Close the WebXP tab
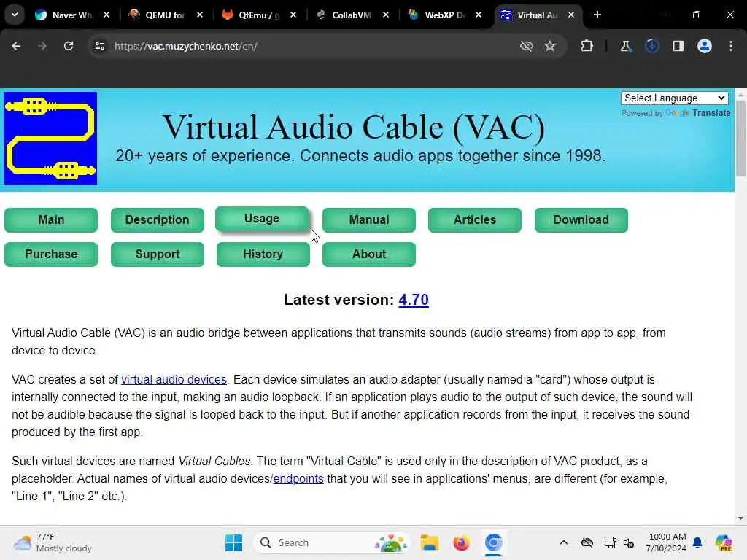The height and width of the screenshot is (560, 747). (479, 15)
